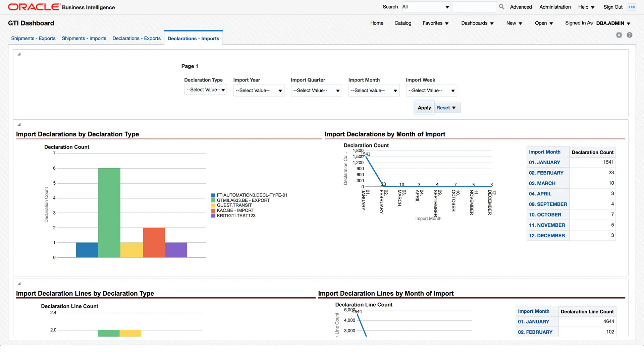Collapse the prompts section triangle
This screenshot has height=362, width=644.
pyautogui.click(x=19, y=54)
